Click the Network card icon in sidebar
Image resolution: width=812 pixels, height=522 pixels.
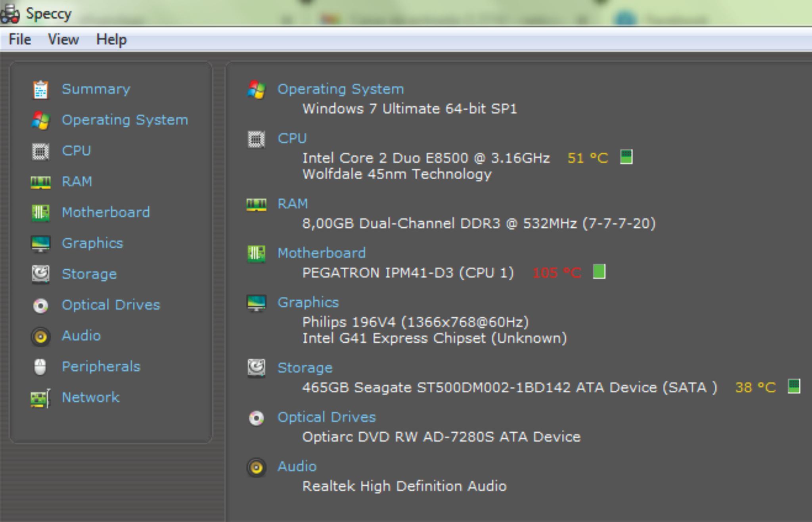[40, 398]
